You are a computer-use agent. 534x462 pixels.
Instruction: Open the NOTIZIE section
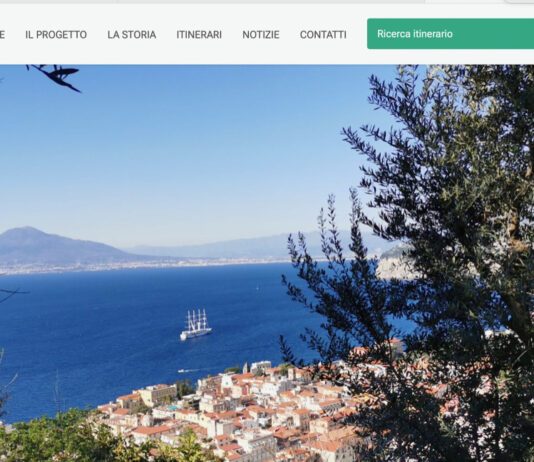coord(261,35)
